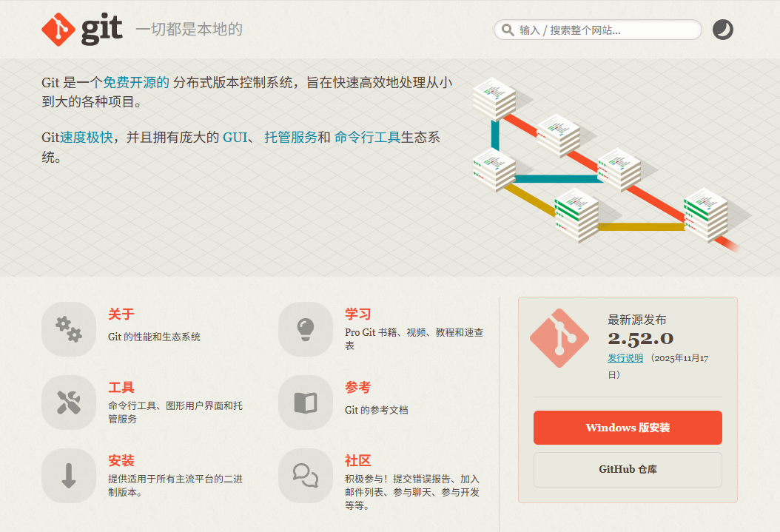This screenshot has height=532, width=780.
Task: Go to the 工具 section heading
Action: (x=121, y=388)
